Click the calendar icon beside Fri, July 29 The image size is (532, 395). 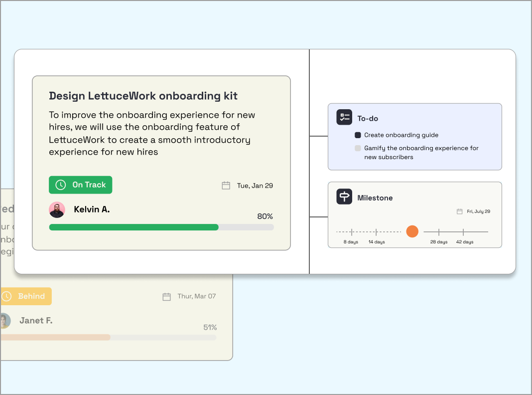[459, 211]
